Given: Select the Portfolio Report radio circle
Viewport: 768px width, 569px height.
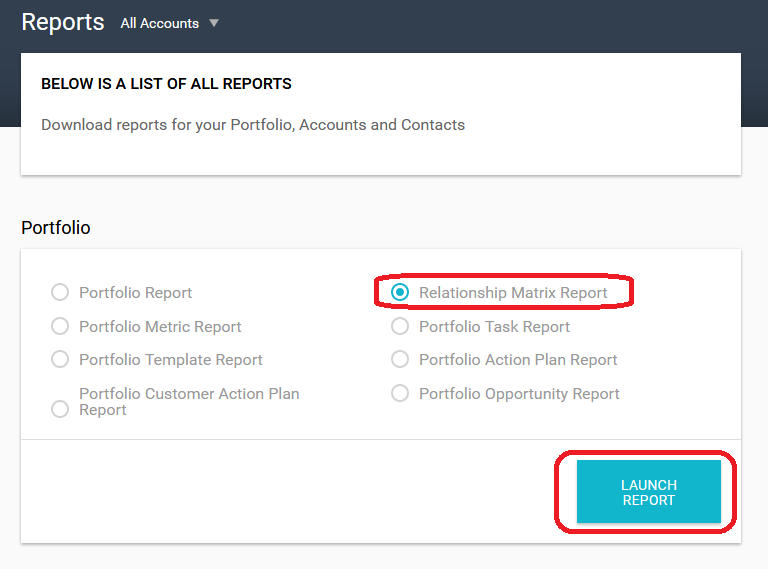Looking at the screenshot, I should [x=60, y=292].
